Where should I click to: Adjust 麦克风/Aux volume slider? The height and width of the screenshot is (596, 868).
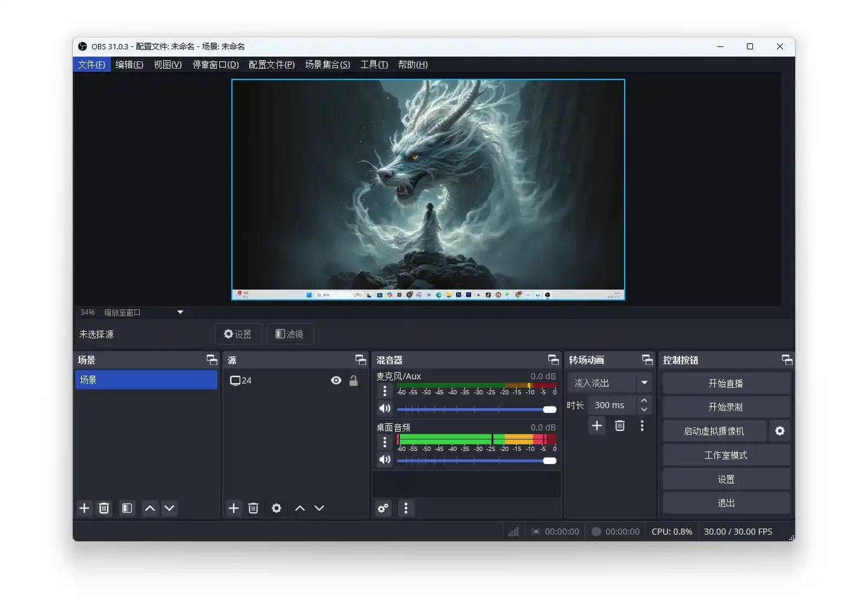(x=476, y=409)
